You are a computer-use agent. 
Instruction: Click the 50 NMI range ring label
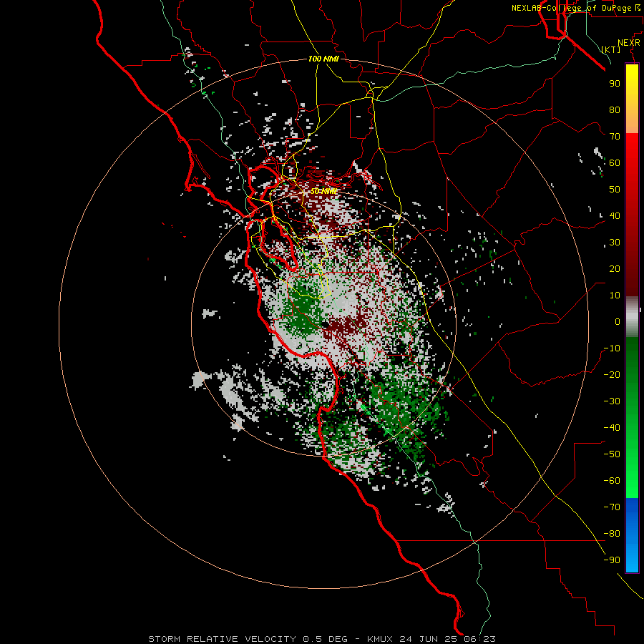(x=323, y=191)
